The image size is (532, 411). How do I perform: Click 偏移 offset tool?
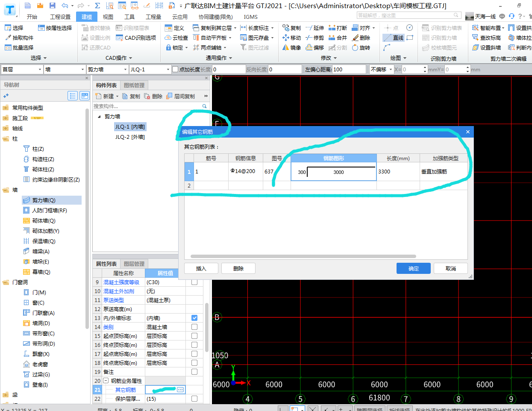pos(314,47)
